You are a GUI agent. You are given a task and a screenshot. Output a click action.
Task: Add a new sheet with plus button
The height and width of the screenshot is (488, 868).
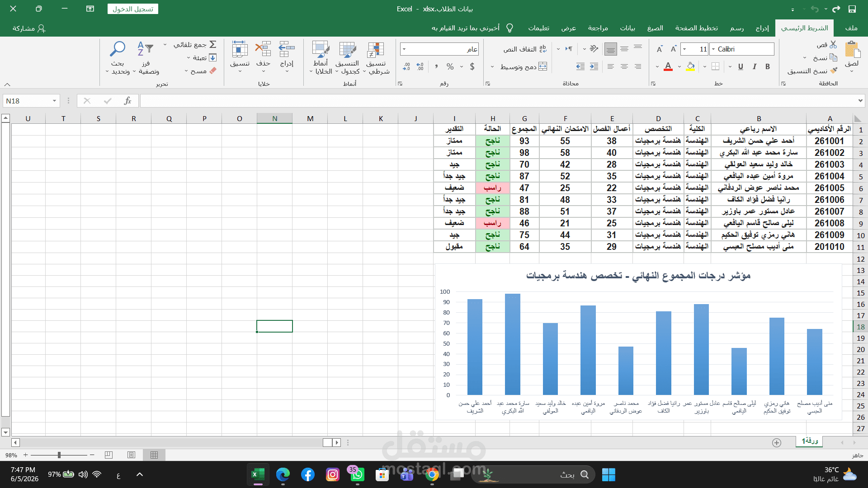point(777,442)
